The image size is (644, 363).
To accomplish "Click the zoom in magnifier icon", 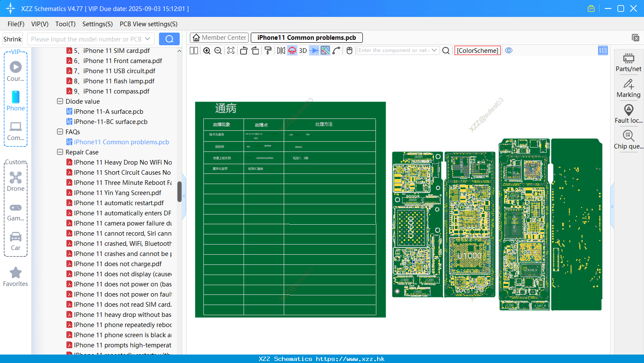I will point(207,50).
